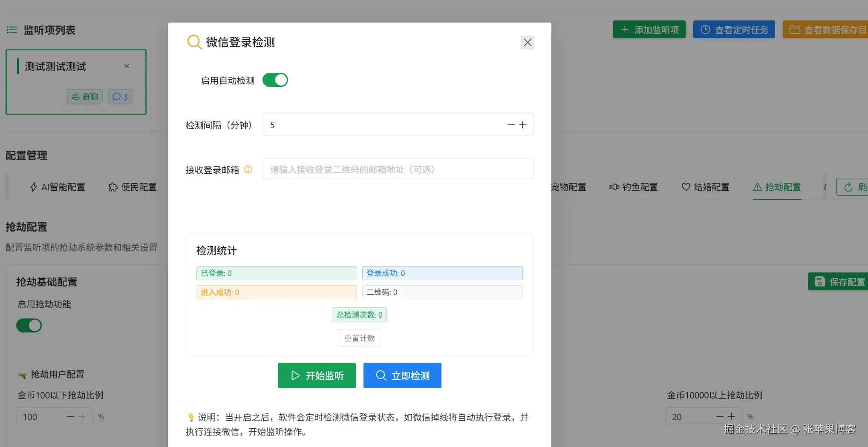868x447 pixels.
Task: Click the list icon beside 监听项列表
Action: tap(12, 30)
